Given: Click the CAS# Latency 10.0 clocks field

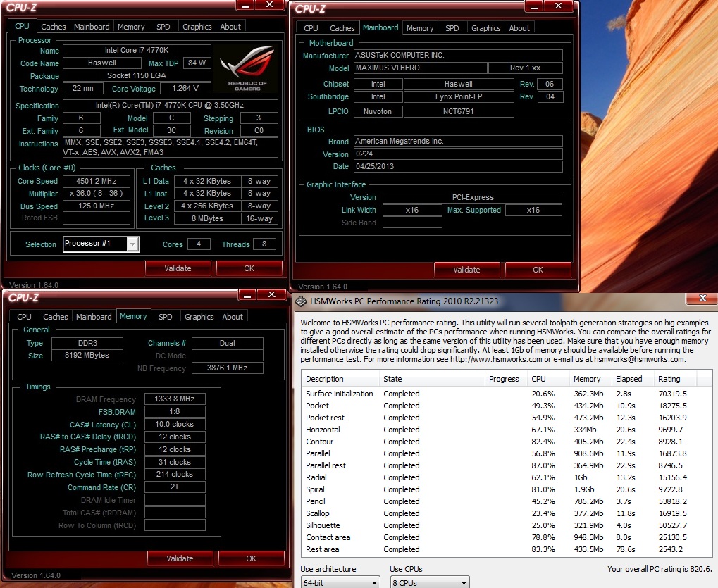Looking at the screenshot, I should (x=175, y=424).
